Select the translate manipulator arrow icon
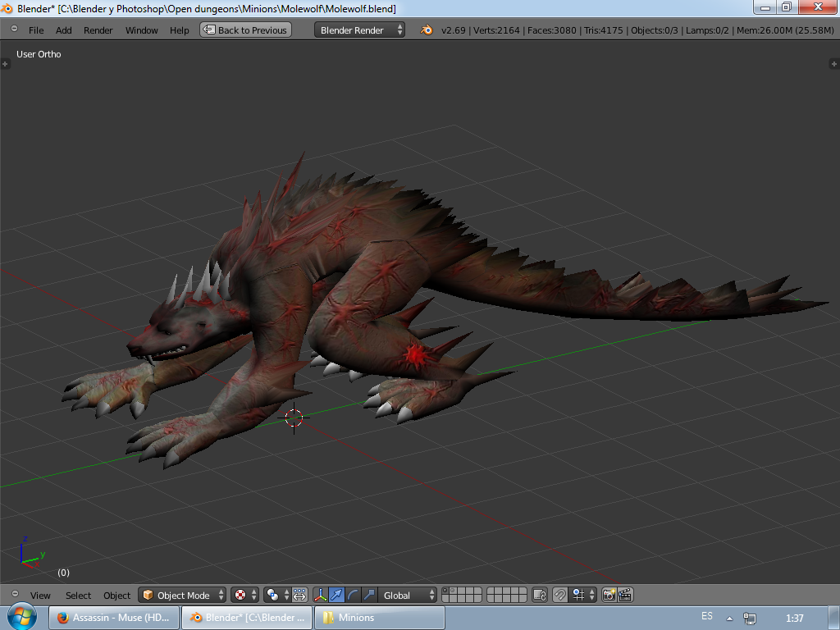This screenshot has height=630, width=840. pyautogui.click(x=336, y=596)
